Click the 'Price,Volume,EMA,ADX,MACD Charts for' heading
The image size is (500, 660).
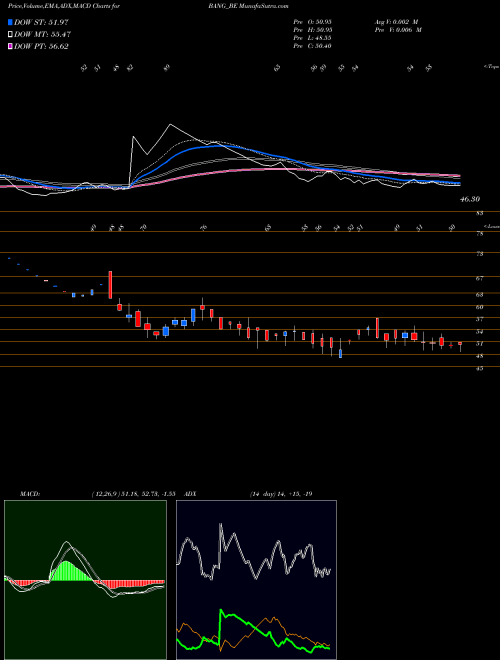tap(64, 7)
